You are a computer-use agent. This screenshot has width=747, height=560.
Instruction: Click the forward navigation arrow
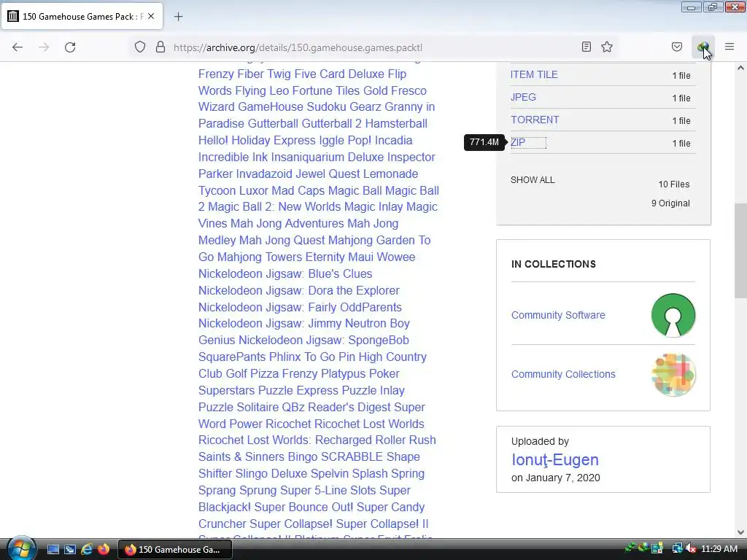pos(44,47)
